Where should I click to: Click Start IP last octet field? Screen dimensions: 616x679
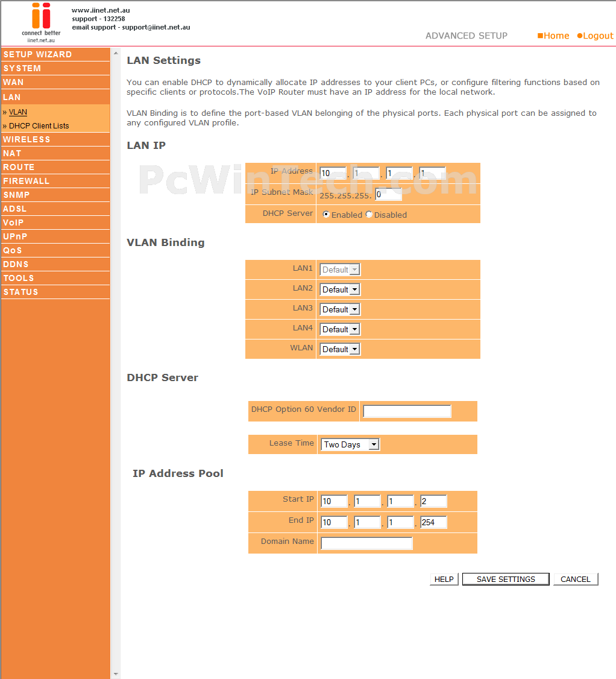(433, 501)
